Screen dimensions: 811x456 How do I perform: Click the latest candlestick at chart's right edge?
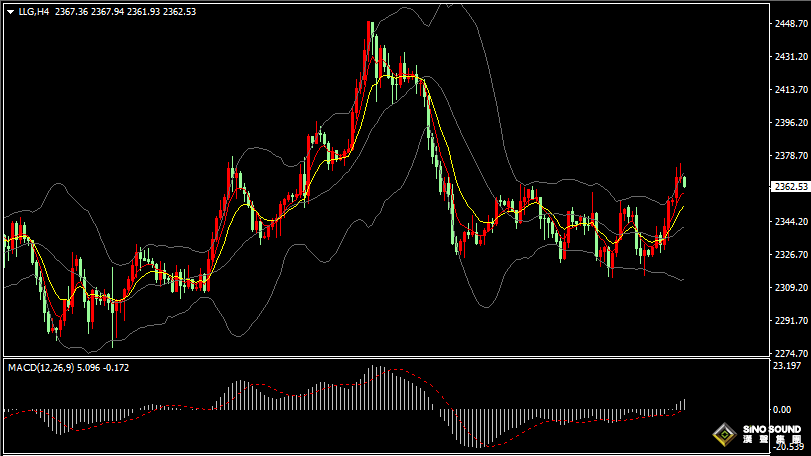(683, 181)
